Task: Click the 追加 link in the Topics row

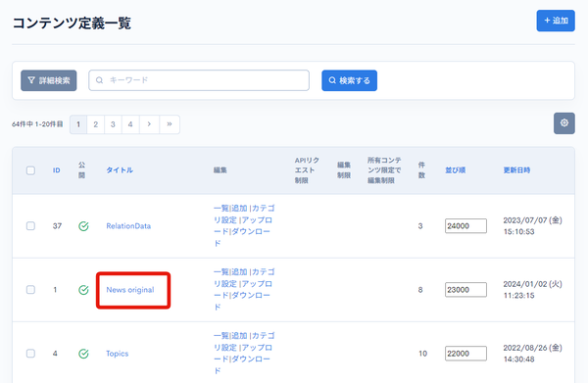Action: 239,335
